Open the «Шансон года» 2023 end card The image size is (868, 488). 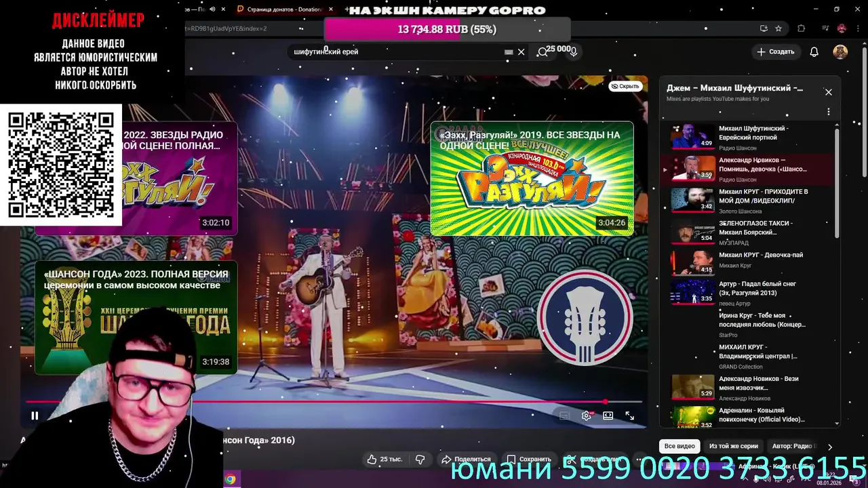click(x=136, y=317)
